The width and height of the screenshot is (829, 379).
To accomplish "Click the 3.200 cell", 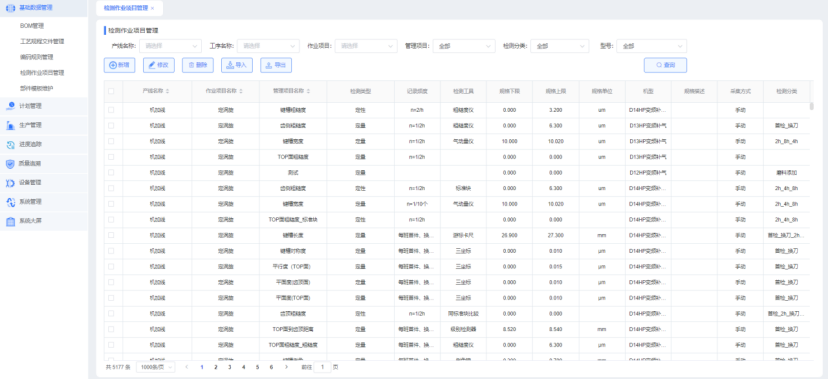I will pos(556,110).
